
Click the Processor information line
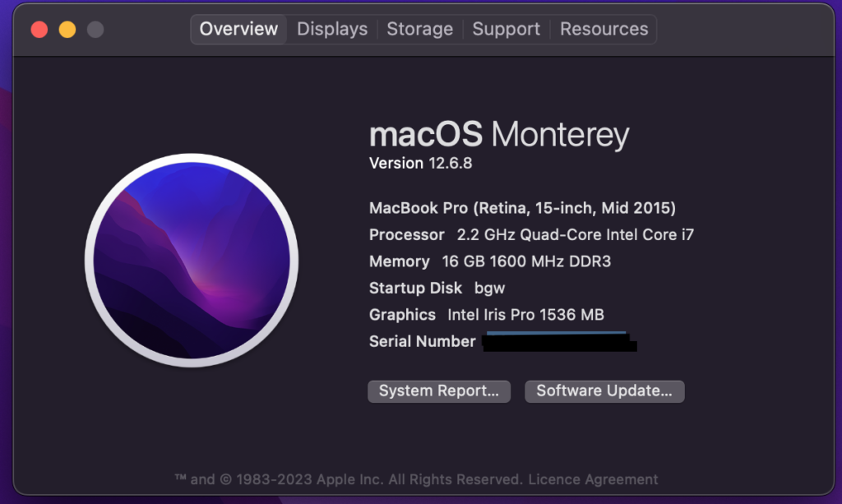click(531, 234)
